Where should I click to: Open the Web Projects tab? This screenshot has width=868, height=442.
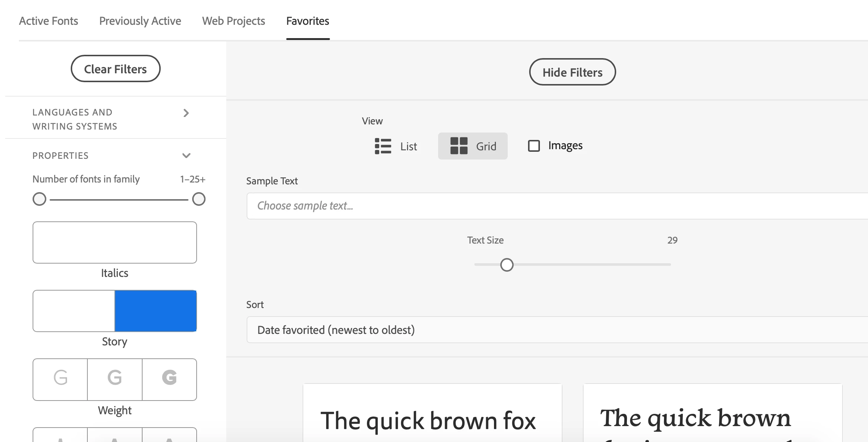233,21
